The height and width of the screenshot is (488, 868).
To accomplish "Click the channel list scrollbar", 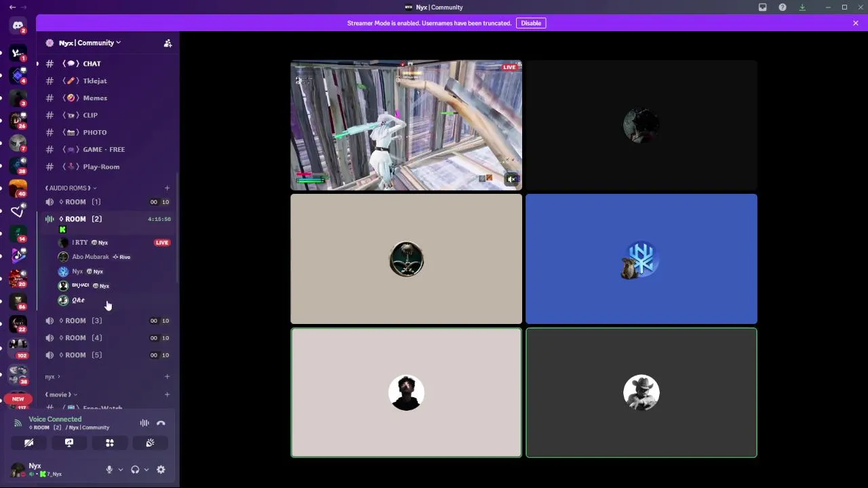I will tap(178, 227).
